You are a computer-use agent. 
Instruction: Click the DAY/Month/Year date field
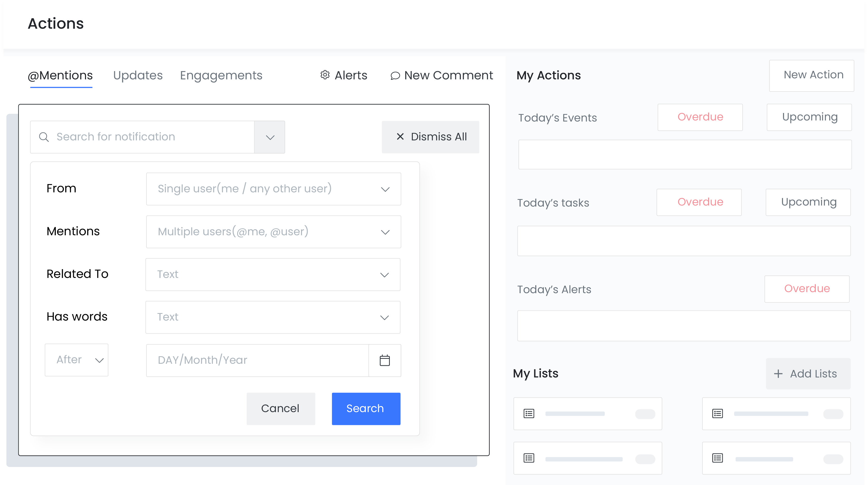point(257,360)
